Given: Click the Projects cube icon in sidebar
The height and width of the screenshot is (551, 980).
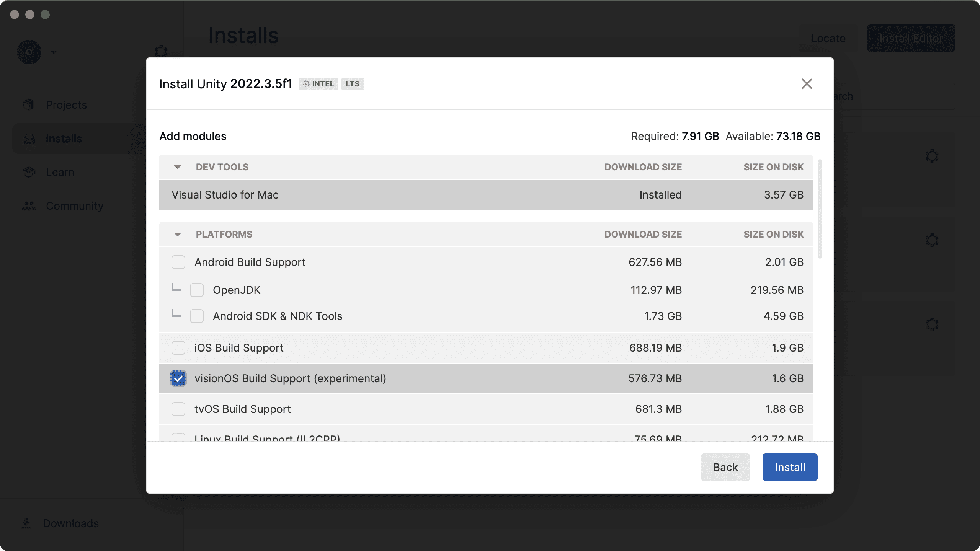Looking at the screenshot, I should tap(29, 104).
